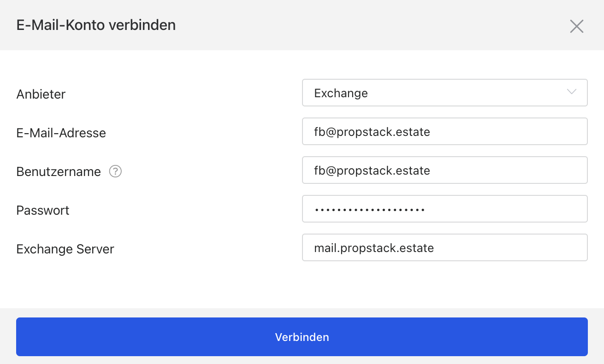Click the E-Mail-Adresse label
The image size is (604, 364).
pyautogui.click(x=61, y=133)
